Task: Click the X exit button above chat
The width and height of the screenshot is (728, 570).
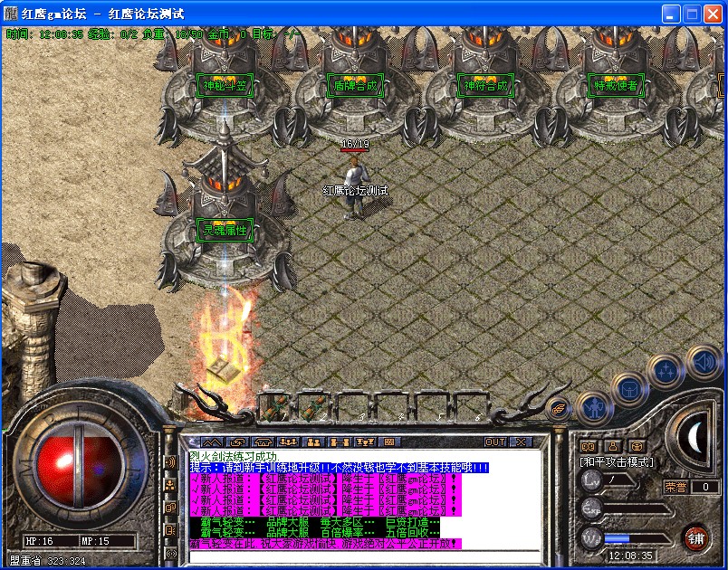Action: point(521,442)
